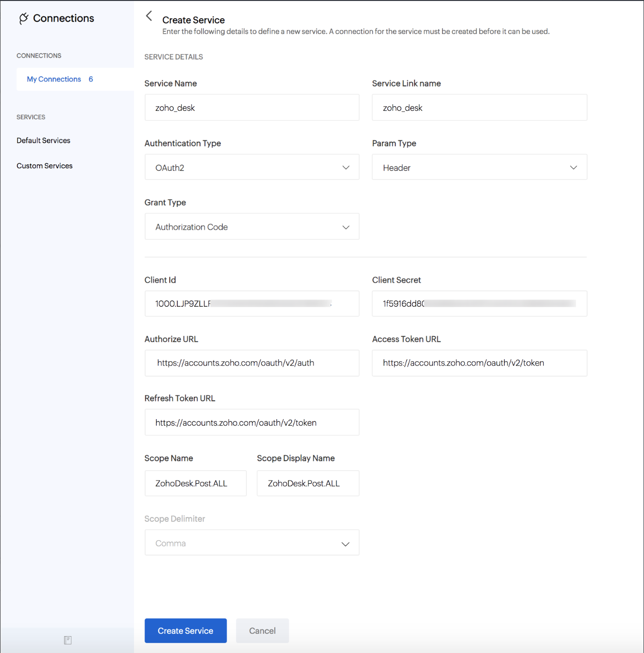644x653 pixels.
Task: Open the Param Type Header dropdown
Action: click(x=479, y=167)
